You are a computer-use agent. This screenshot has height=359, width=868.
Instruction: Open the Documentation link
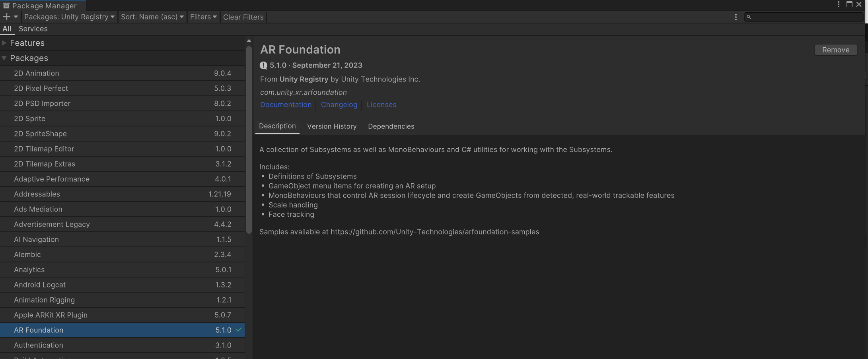[286, 105]
